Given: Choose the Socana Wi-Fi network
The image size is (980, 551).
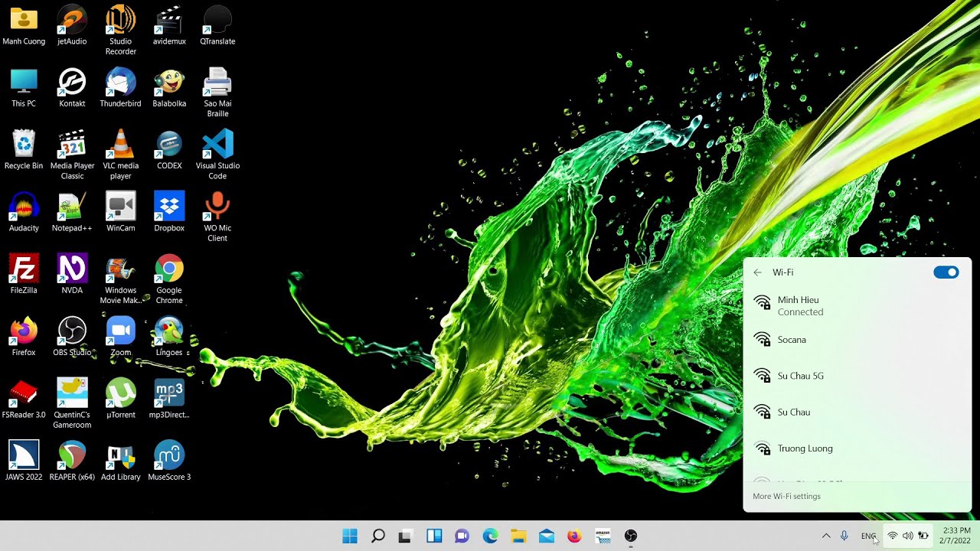Looking at the screenshot, I should click(x=857, y=340).
